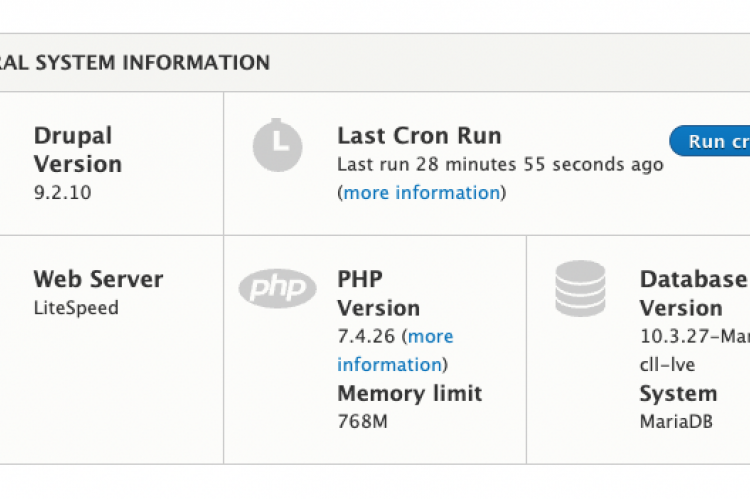Select the version number 9.2.10
Image resolution: width=750 pixels, height=499 pixels.
(x=62, y=193)
